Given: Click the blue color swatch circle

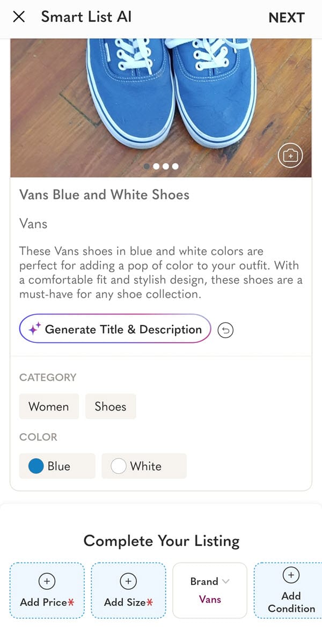Looking at the screenshot, I should 36,466.
